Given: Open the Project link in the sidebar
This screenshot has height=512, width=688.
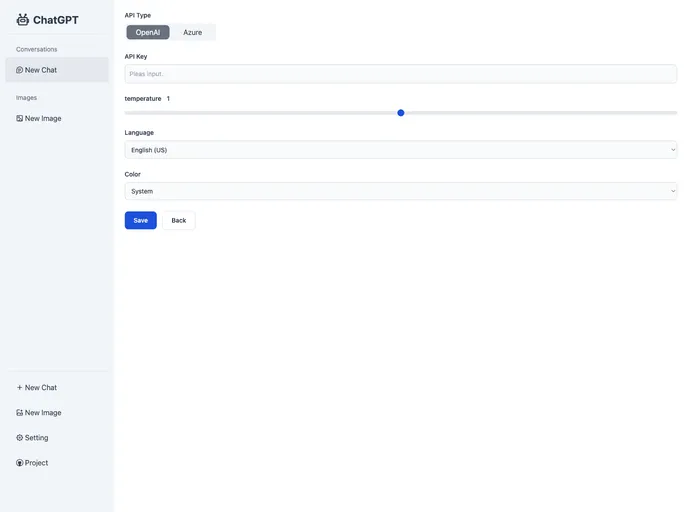Looking at the screenshot, I should 57,462.
